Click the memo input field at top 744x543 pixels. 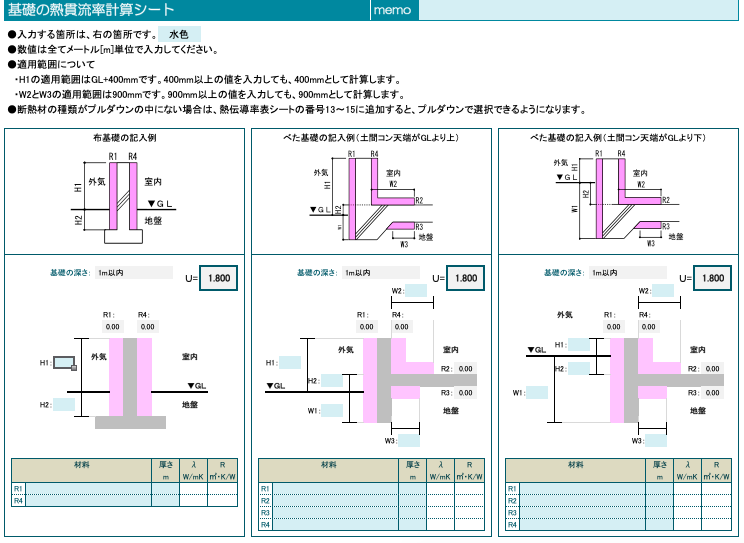pos(578,10)
